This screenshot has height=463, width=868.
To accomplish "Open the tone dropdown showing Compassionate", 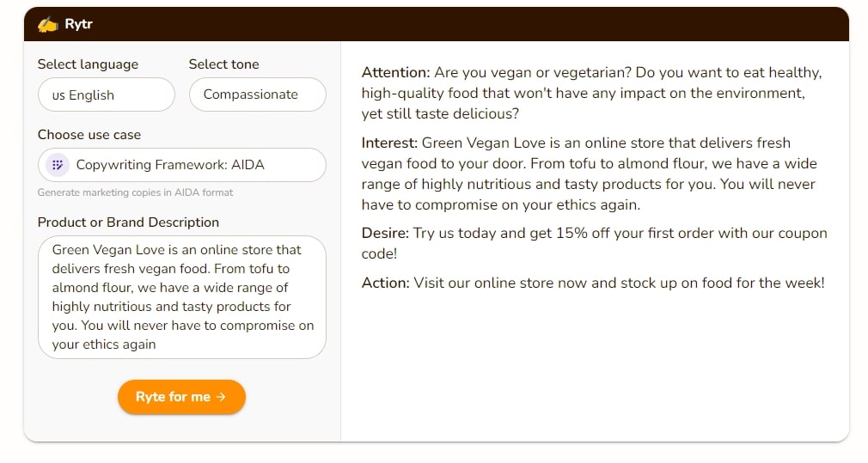I will click(257, 95).
